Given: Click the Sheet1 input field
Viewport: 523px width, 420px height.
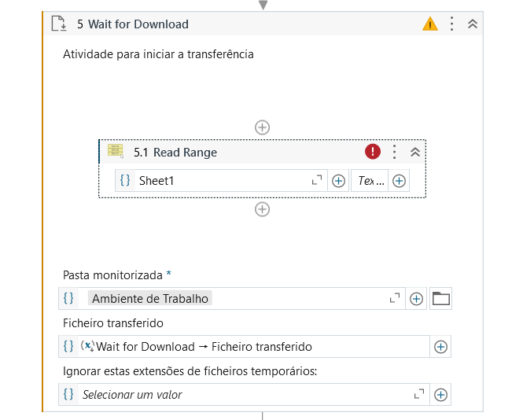Looking at the screenshot, I should pyautogui.click(x=220, y=181).
